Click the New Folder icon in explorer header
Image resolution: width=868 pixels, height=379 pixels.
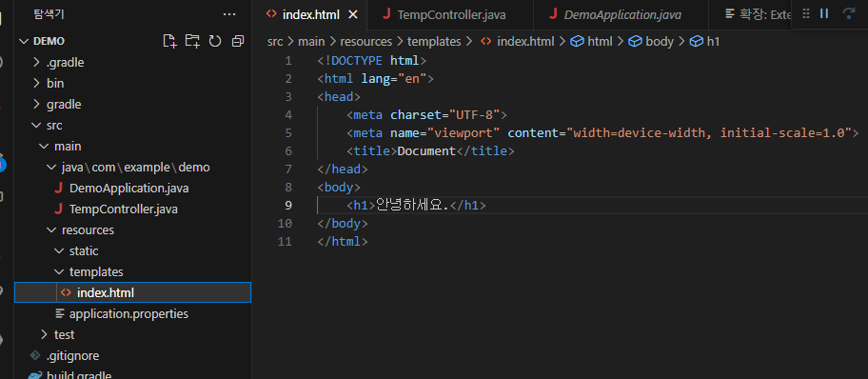(192, 41)
